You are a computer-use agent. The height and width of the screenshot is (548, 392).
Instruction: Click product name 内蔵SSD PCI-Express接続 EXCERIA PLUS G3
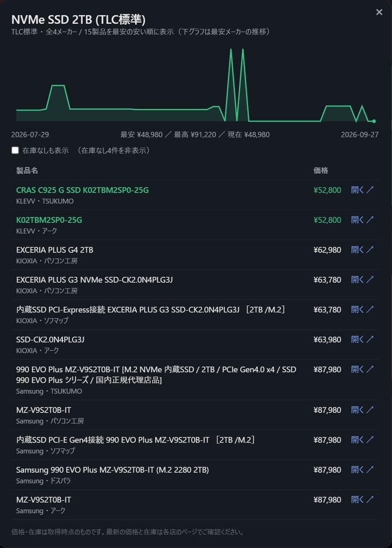(151, 310)
